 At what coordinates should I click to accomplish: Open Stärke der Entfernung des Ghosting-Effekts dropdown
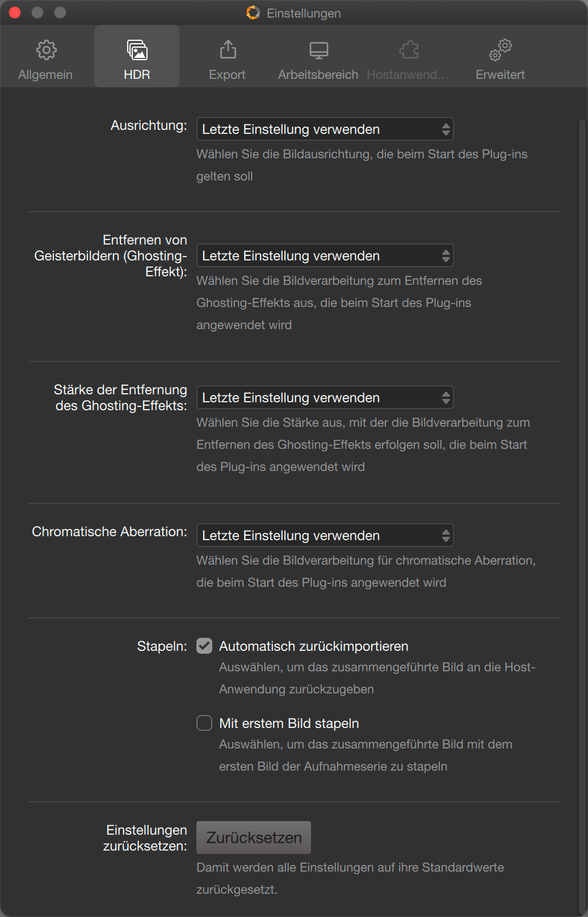tap(325, 397)
